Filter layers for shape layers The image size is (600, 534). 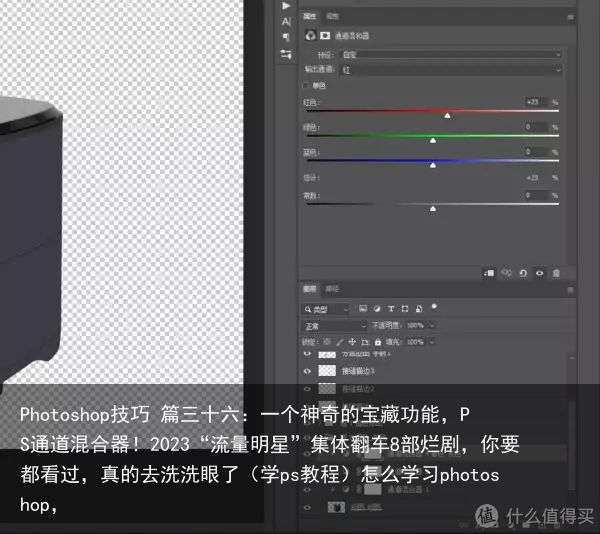[x=405, y=308]
